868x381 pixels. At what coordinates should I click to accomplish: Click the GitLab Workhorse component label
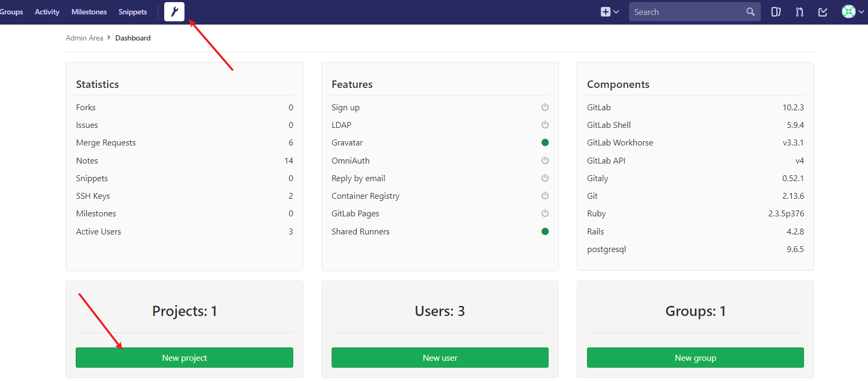click(620, 142)
